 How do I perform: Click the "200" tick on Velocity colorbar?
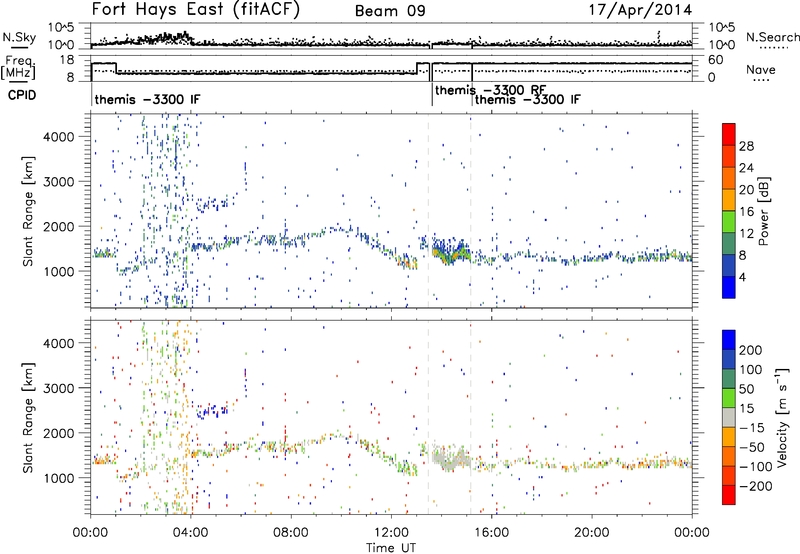(x=751, y=350)
